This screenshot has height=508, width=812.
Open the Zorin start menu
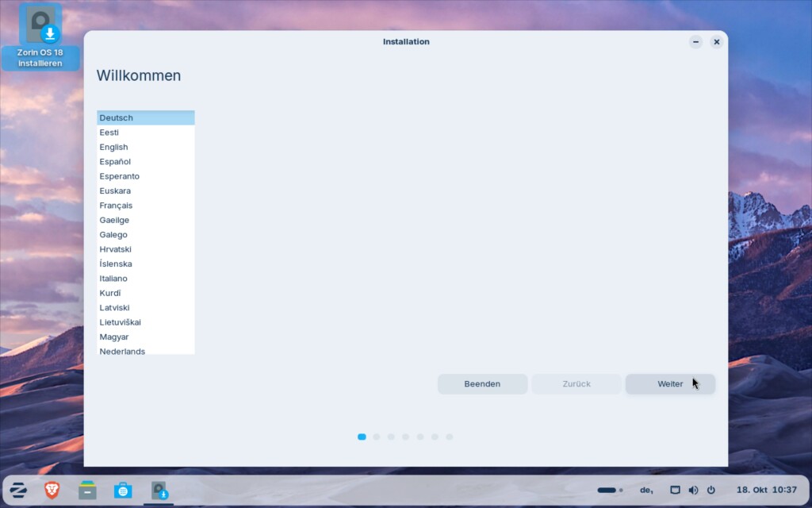[18, 490]
